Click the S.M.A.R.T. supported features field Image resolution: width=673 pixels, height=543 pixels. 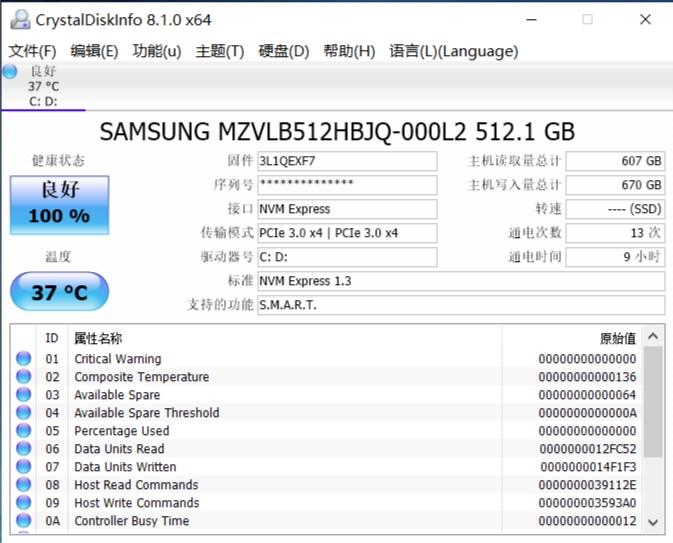pyautogui.click(x=461, y=305)
